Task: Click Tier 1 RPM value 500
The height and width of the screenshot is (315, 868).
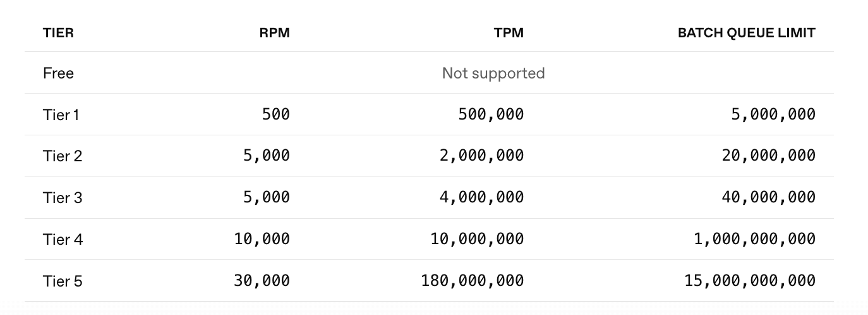Action: point(275,114)
